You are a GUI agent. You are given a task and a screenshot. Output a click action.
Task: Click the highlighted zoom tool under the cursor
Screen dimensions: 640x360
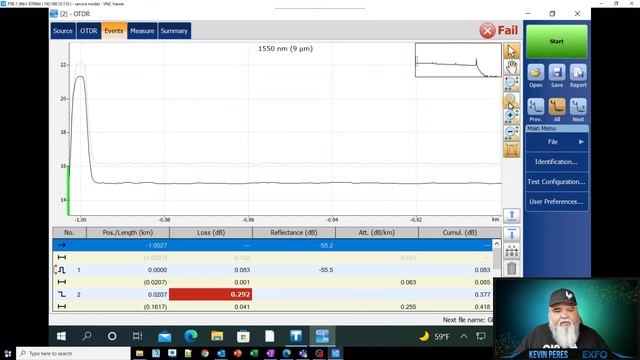[x=511, y=100]
